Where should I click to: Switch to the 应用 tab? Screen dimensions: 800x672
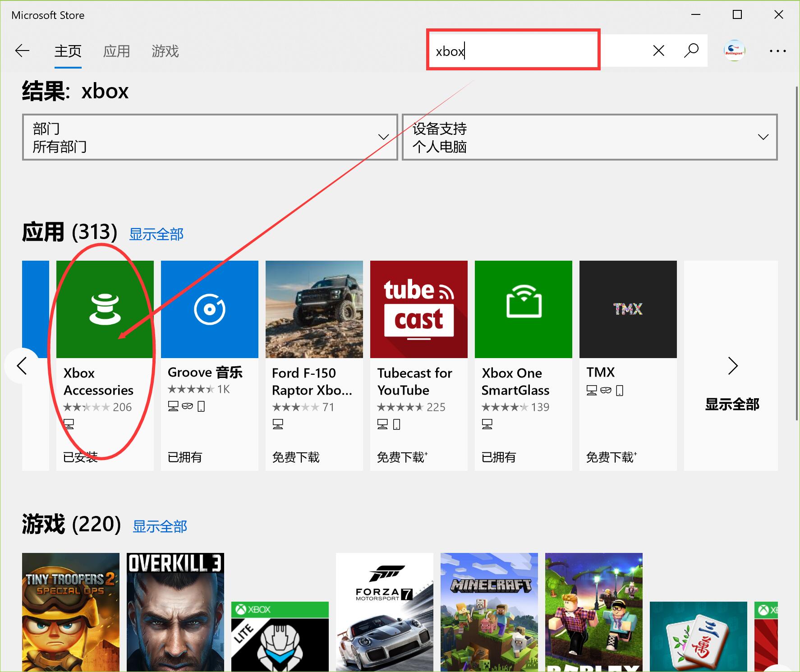(116, 51)
